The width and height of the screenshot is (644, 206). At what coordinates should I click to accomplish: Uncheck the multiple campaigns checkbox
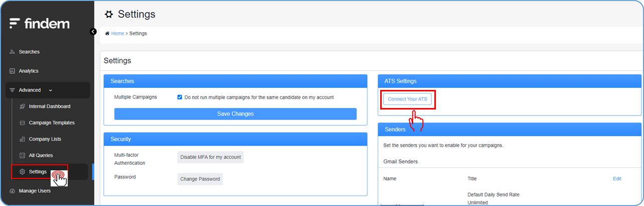point(180,97)
